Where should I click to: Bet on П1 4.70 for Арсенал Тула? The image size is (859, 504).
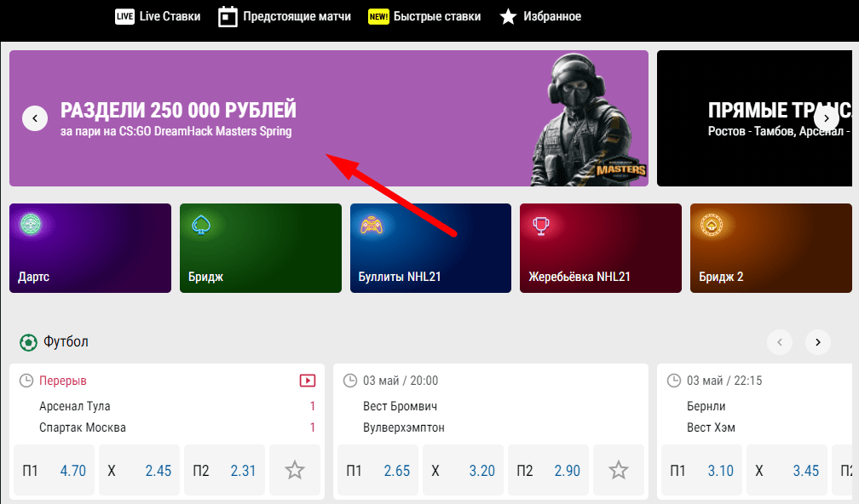coord(54,470)
